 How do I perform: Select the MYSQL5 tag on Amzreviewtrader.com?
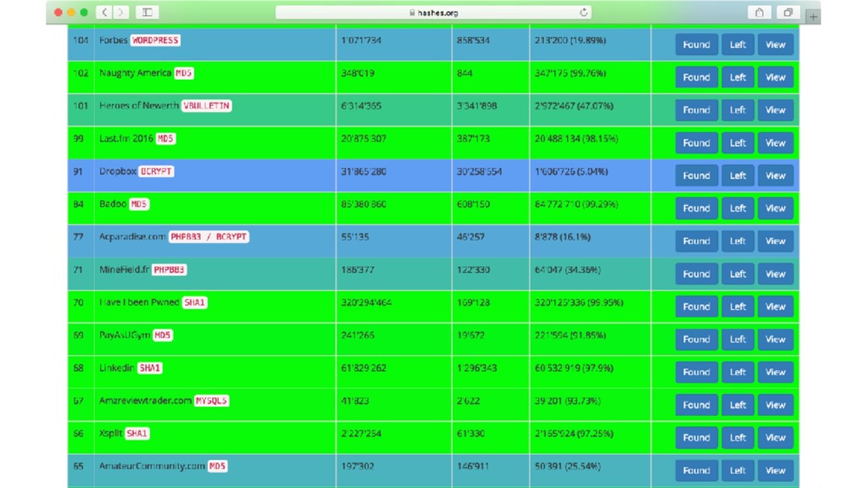(211, 401)
